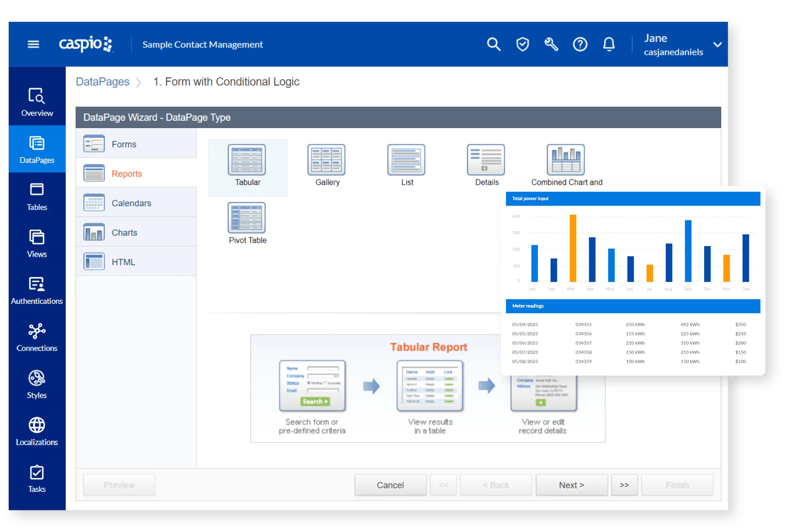Open the help question mark icon
The image size is (790, 532).
[580, 44]
